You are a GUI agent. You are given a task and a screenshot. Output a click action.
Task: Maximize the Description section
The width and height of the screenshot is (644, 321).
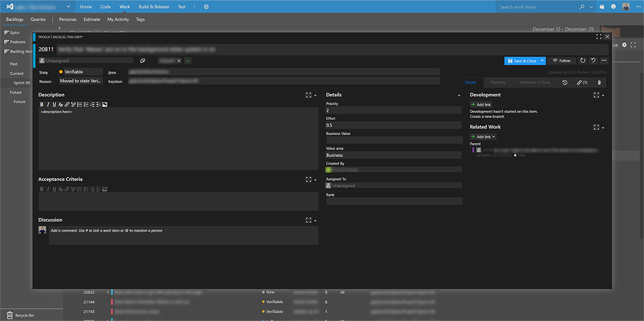[x=309, y=95]
